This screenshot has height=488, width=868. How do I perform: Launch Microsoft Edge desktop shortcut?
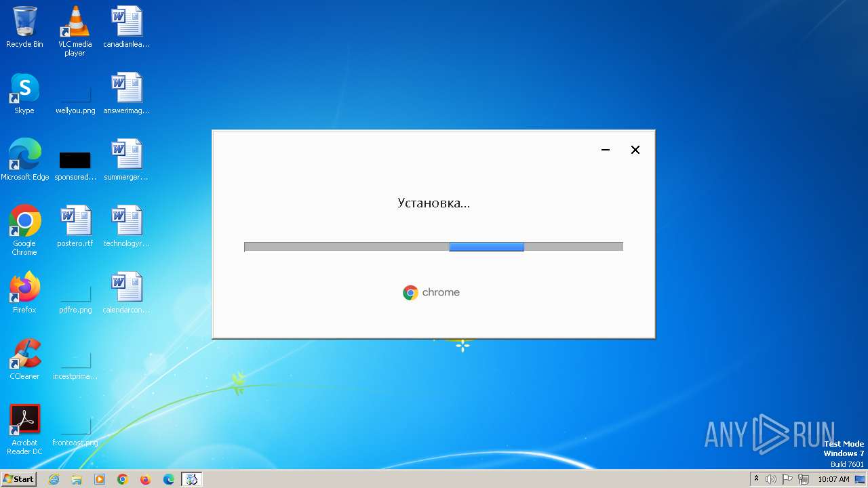[24, 160]
